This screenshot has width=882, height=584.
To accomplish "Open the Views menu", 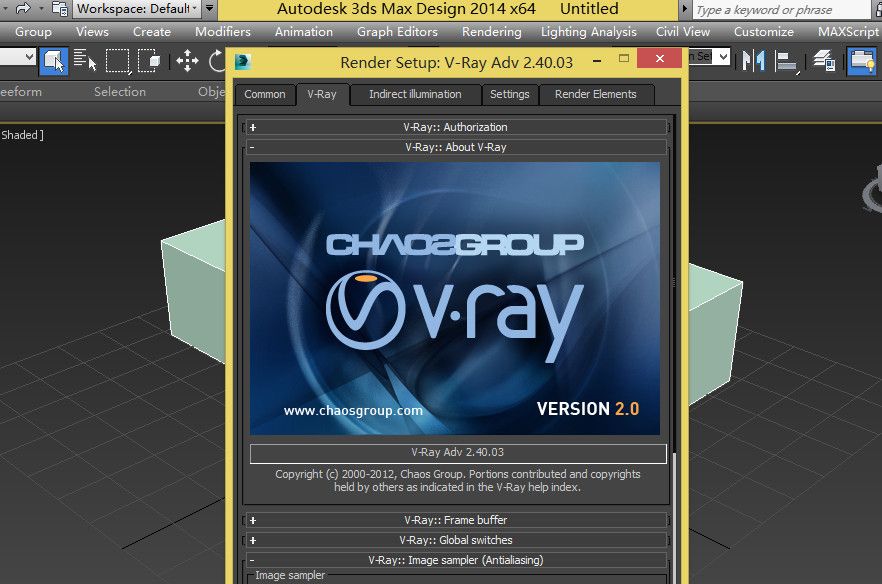I will [x=92, y=32].
